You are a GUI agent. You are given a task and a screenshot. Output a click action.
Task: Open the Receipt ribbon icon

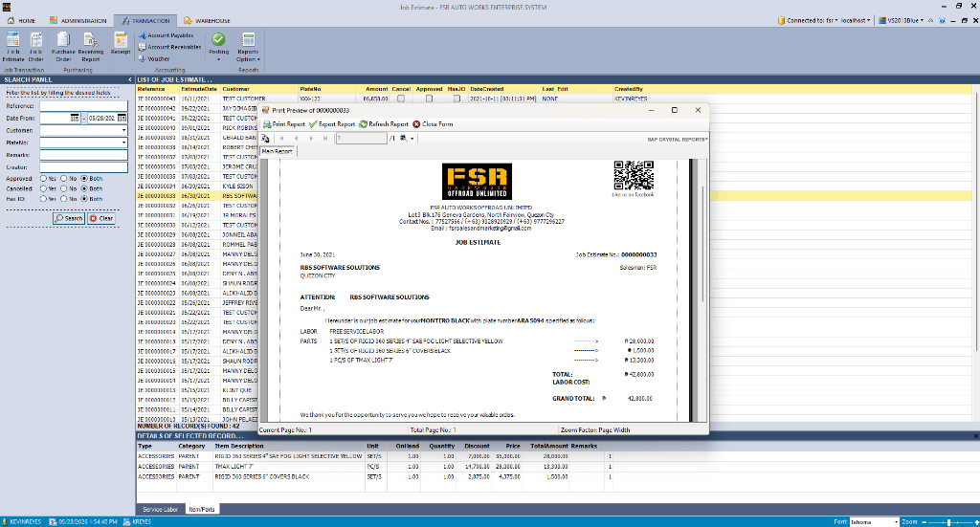[x=120, y=44]
